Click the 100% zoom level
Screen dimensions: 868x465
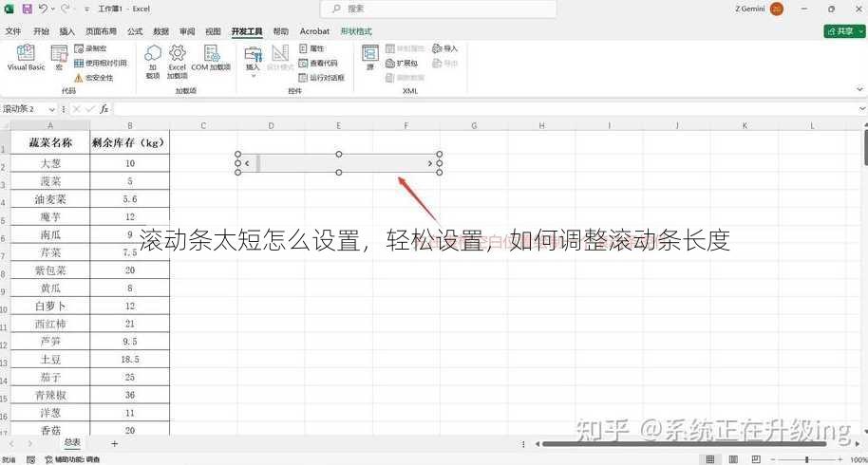(x=858, y=459)
